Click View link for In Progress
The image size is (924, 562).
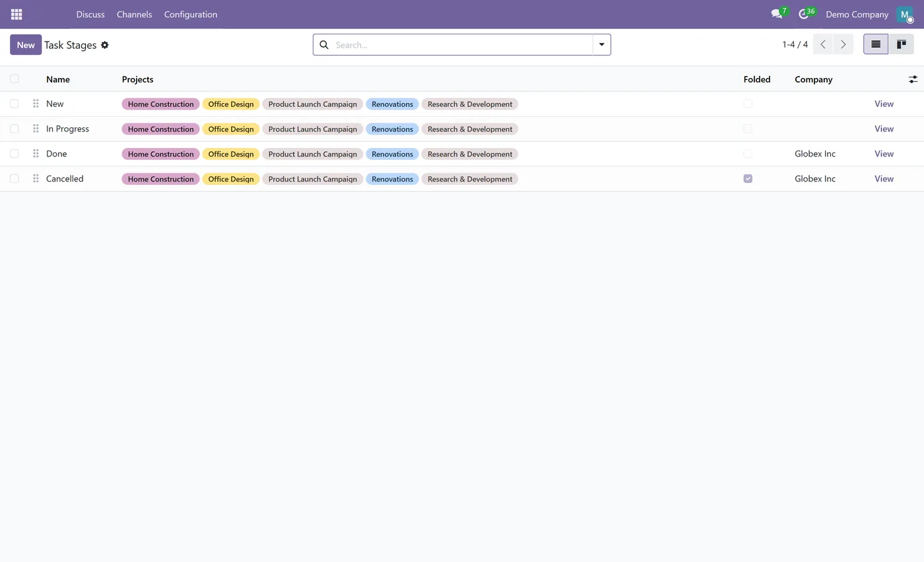[884, 129]
